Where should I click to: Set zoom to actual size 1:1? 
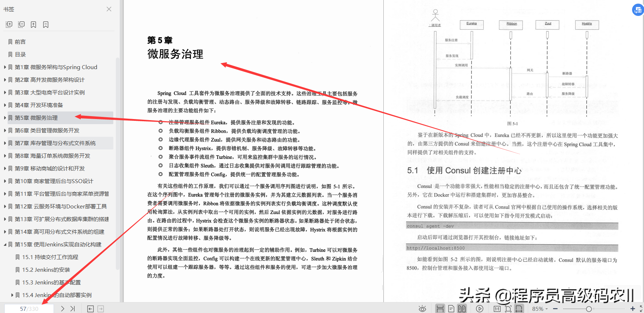click(497, 309)
